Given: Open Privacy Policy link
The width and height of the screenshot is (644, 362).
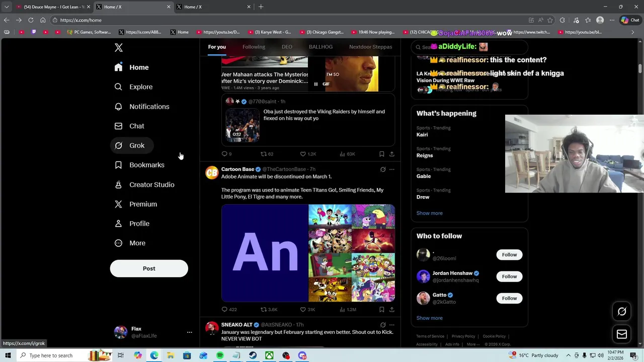Looking at the screenshot, I should click(x=463, y=336).
